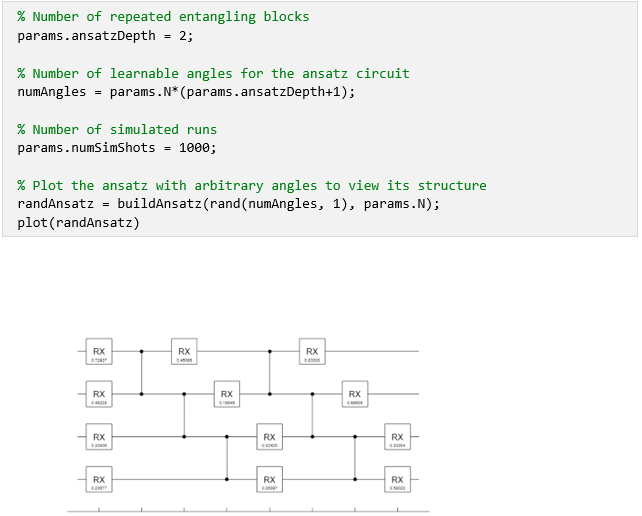Select the leftmost RX gate on the second qubit wire
Image resolution: width=642 pixels, height=516 pixels.
99,395
